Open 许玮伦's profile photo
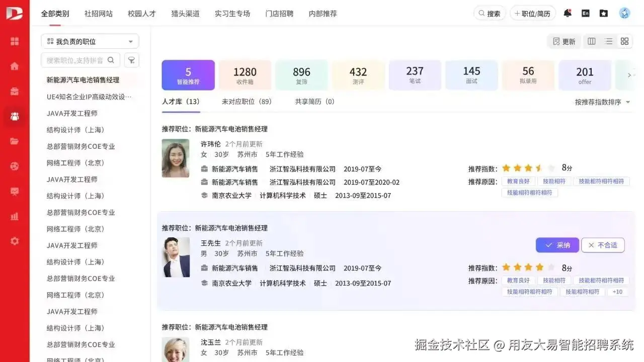Viewport: 644px width, 362px height. (x=176, y=158)
